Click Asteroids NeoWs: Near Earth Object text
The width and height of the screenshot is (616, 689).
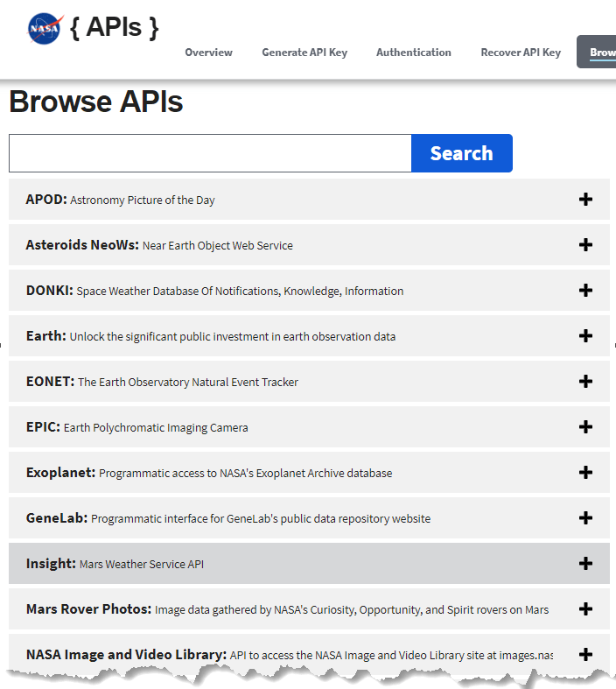point(159,245)
